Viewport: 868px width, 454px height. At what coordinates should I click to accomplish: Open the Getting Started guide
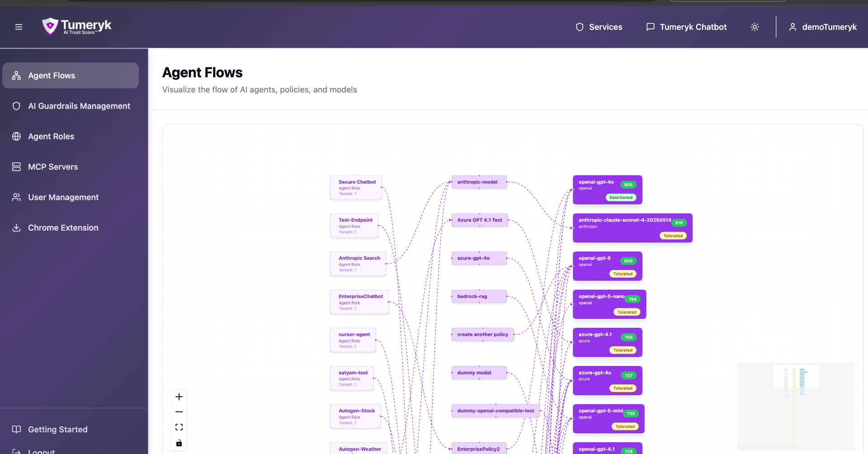[x=71, y=429]
